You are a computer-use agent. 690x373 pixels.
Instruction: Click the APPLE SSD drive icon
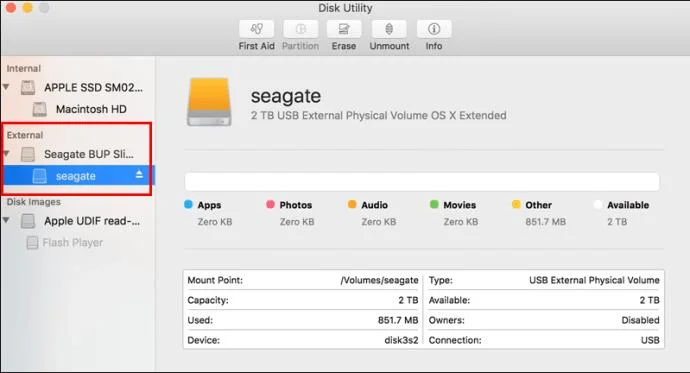pos(28,88)
